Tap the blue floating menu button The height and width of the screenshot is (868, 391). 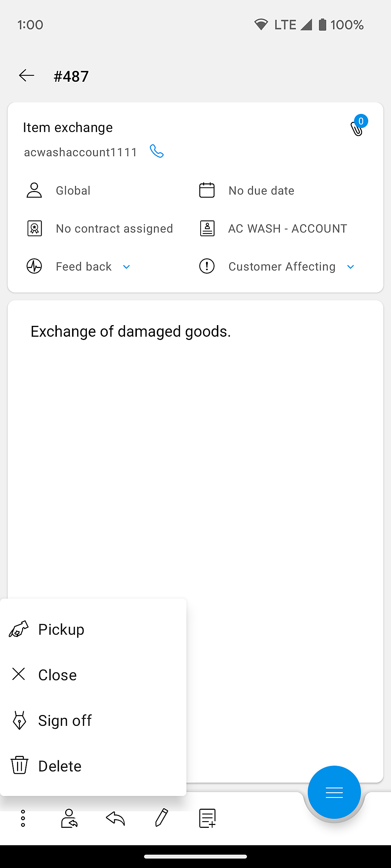(334, 792)
